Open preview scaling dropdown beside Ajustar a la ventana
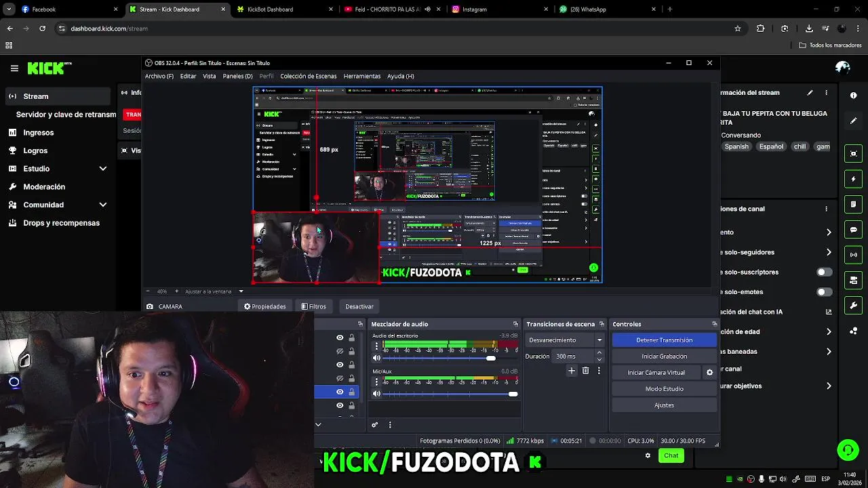The height and width of the screenshot is (488, 868). tap(241, 291)
